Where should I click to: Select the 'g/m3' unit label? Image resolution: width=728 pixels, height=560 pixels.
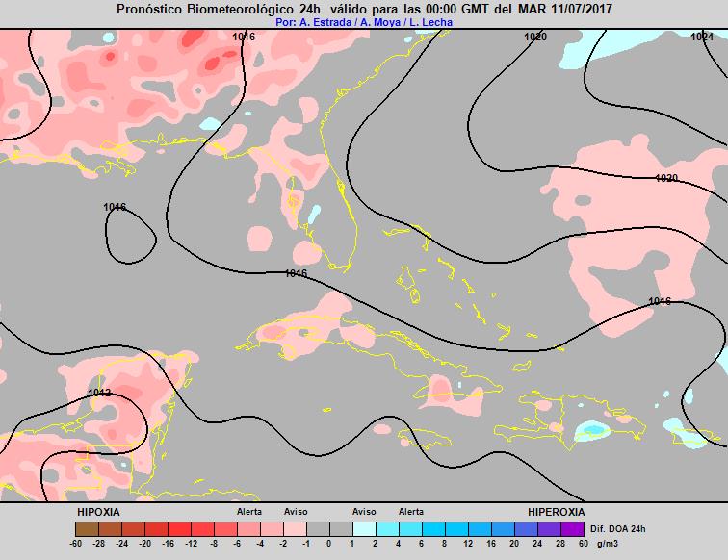(608, 544)
